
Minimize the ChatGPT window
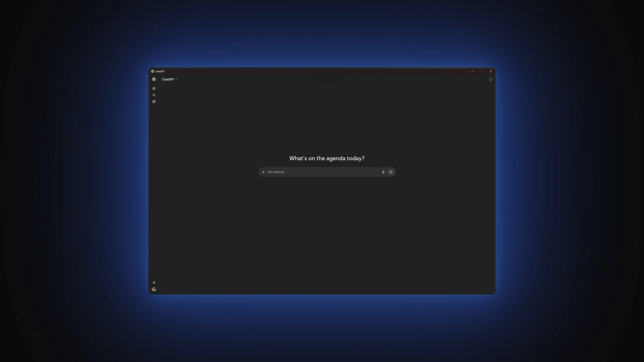click(472, 71)
